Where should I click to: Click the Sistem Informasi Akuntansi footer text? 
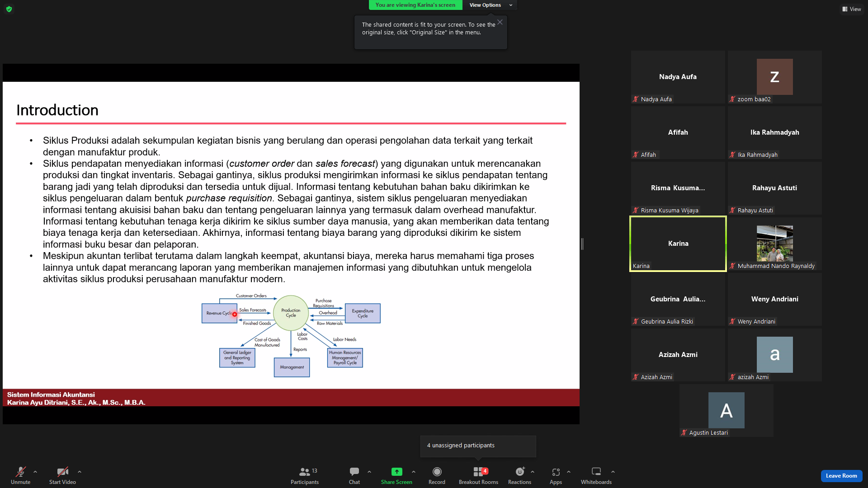pyautogui.click(x=51, y=394)
